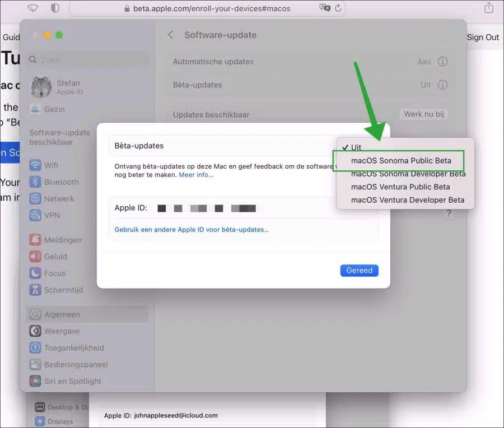
Task: Click the Werk nu bij button
Action: 424,114
